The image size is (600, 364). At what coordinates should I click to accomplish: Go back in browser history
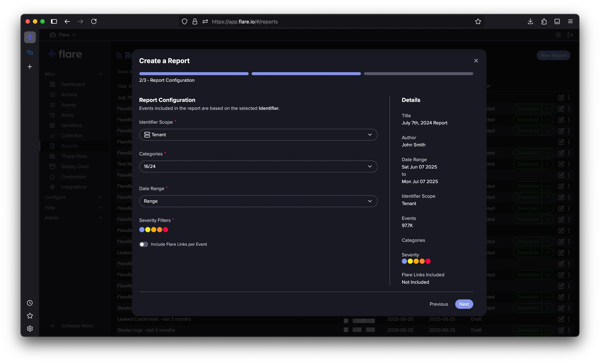[x=67, y=21]
